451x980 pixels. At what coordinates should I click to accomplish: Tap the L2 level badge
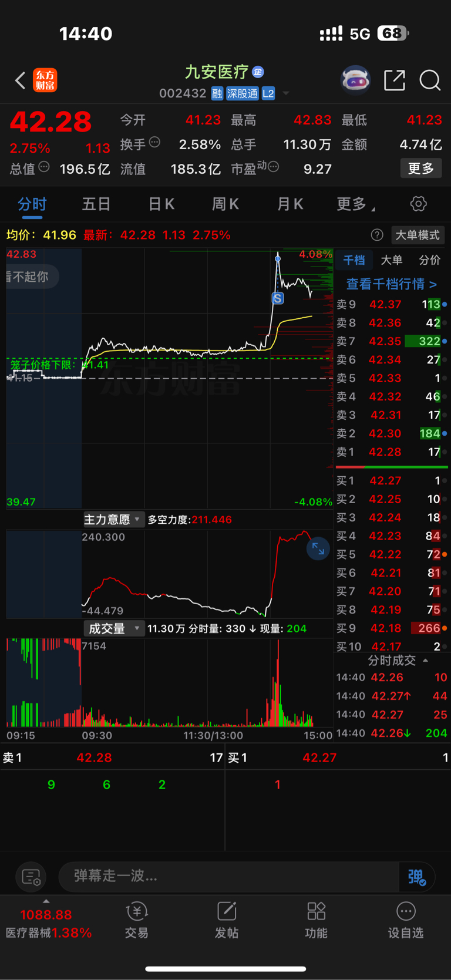coord(268,93)
